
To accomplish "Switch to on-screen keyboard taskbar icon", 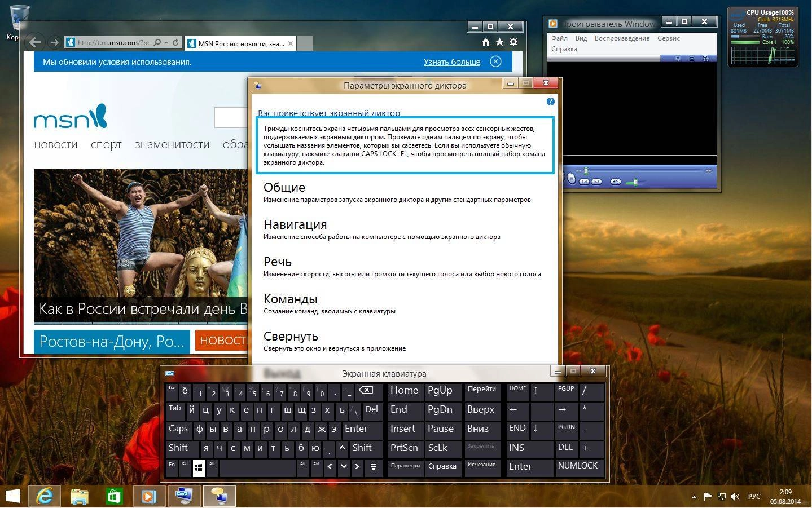I will [x=184, y=496].
